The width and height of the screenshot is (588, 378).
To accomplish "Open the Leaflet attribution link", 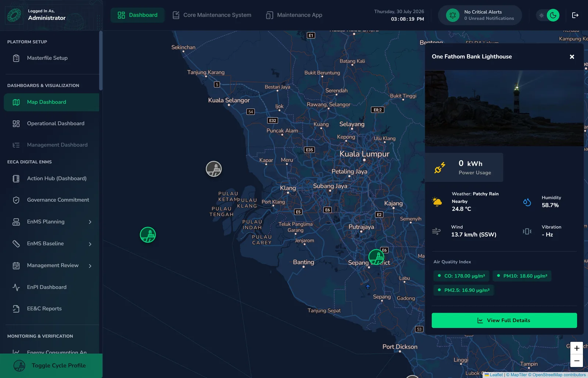I will [x=494, y=375].
